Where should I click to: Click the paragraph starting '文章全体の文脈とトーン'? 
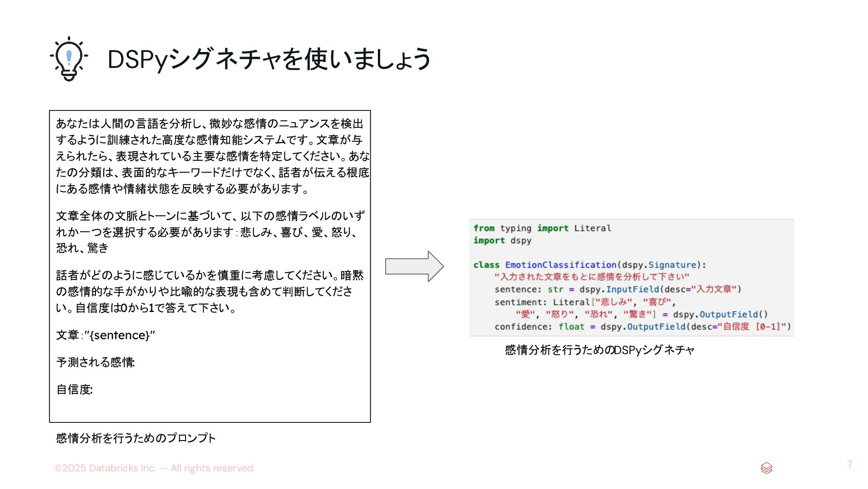click(x=210, y=232)
